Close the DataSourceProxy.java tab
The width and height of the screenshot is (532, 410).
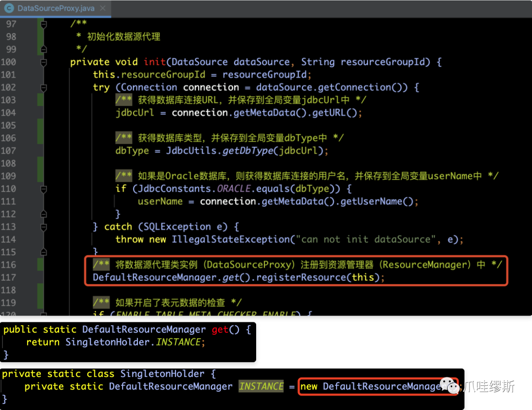pyautogui.click(x=103, y=8)
